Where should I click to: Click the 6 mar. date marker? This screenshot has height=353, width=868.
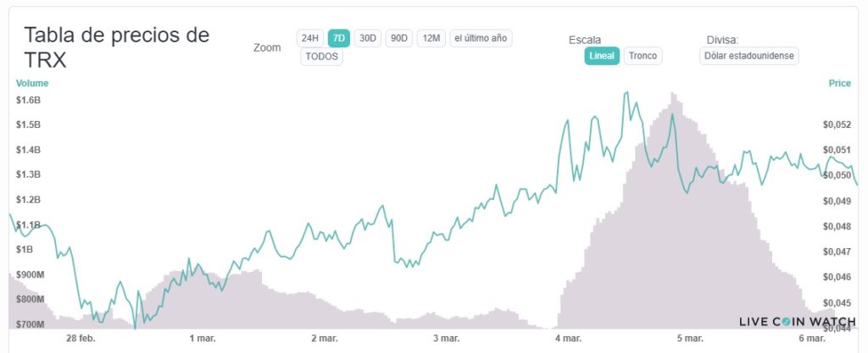click(811, 339)
